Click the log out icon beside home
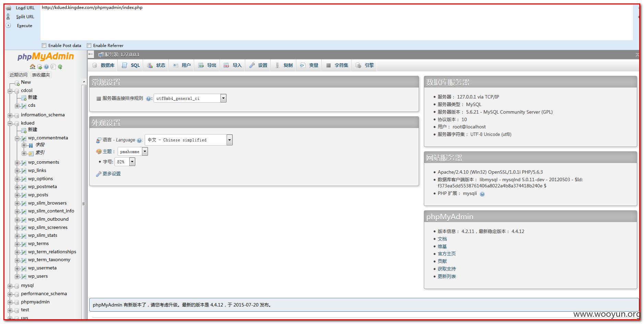The height and width of the screenshot is (324, 644). pyautogui.click(x=40, y=67)
